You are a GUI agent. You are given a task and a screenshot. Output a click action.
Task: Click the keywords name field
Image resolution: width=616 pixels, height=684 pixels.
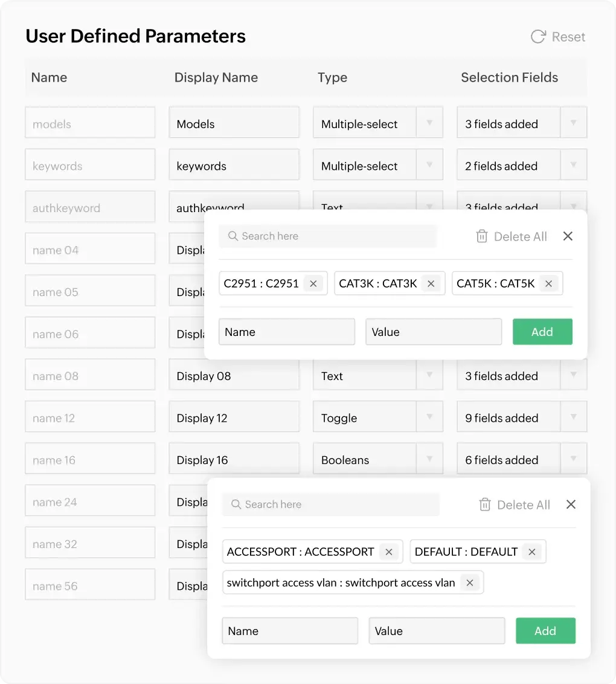(90, 164)
